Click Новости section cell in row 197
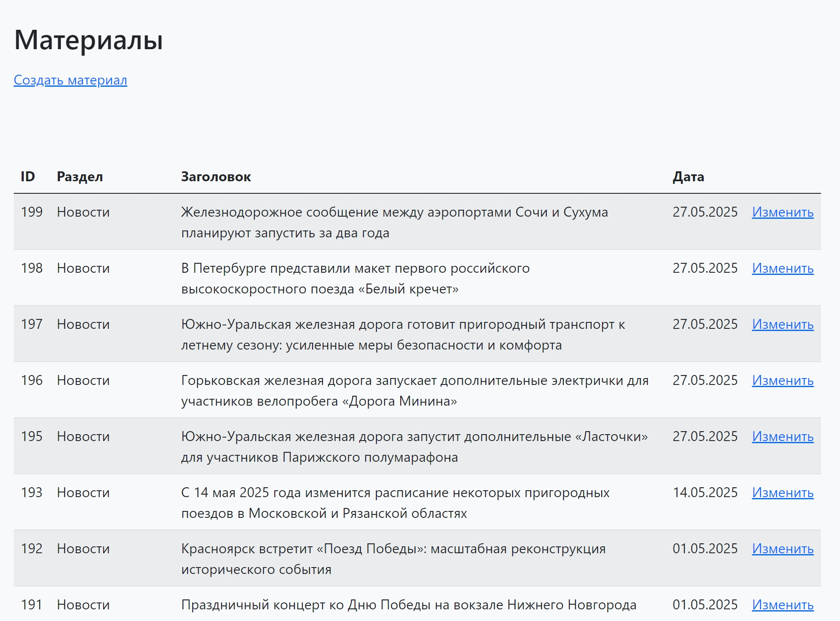Image resolution: width=840 pixels, height=621 pixels. pyautogui.click(x=83, y=324)
